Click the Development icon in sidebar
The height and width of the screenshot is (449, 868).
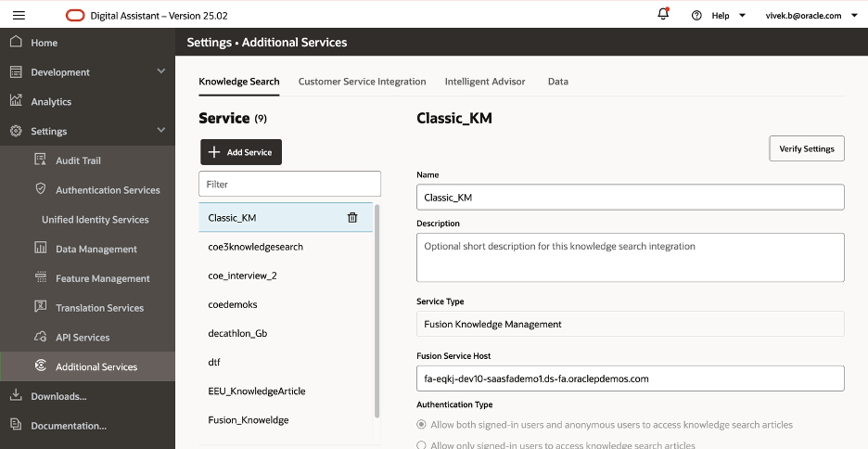[16, 71]
